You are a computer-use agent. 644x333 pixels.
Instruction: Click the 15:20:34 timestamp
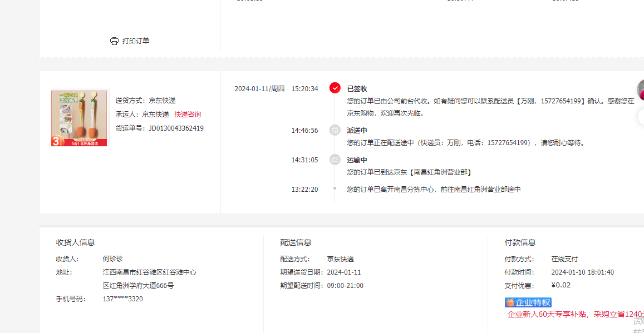[305, 89]
